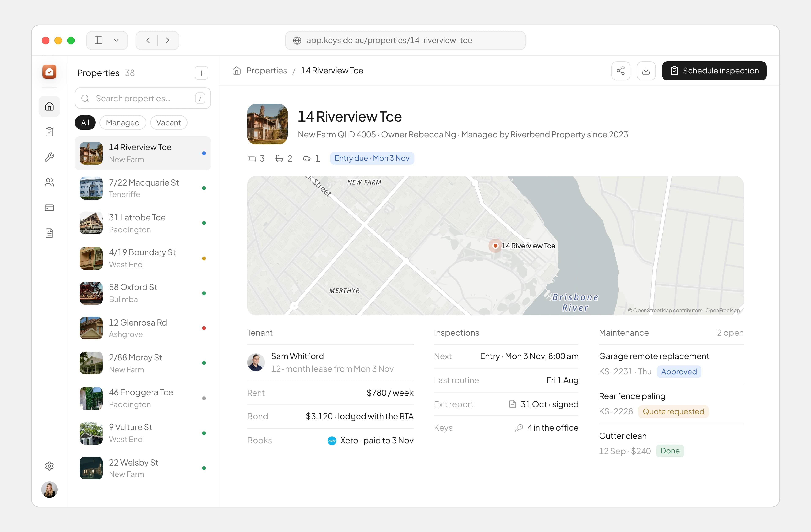811x532 pixels.
Task: Open 9 Vulture St property
Action: coord(143,433)
